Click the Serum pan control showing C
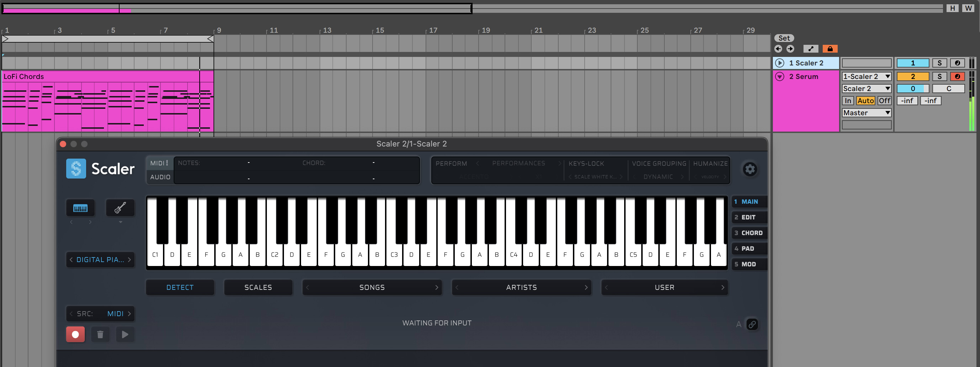Viewport: 980px width, 367px height. click(x=948, y=89)
